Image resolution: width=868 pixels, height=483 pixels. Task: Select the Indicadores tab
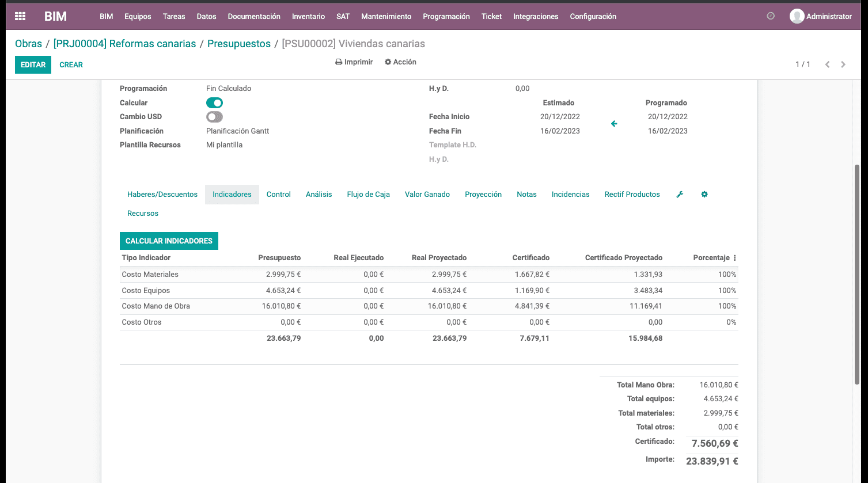point(232,195)
